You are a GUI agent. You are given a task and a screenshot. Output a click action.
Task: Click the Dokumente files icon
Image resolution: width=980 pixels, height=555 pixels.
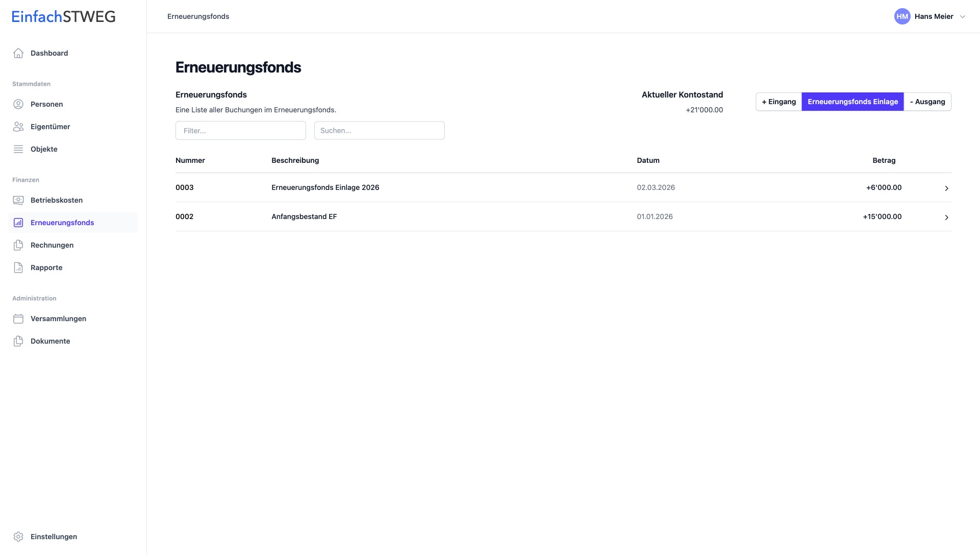18,341
